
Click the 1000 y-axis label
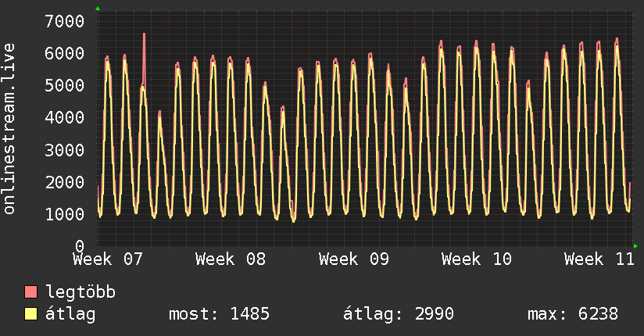coord(65,214)
